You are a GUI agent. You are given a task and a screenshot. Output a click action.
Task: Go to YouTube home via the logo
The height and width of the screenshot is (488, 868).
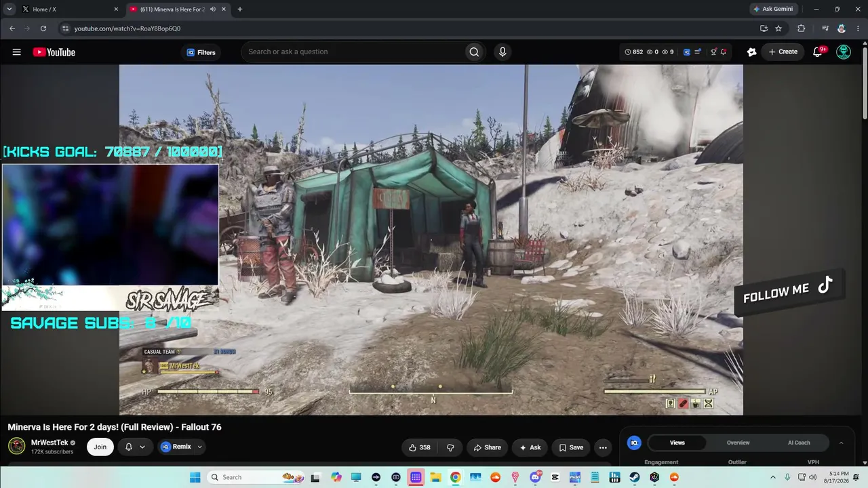coord(54,52)
